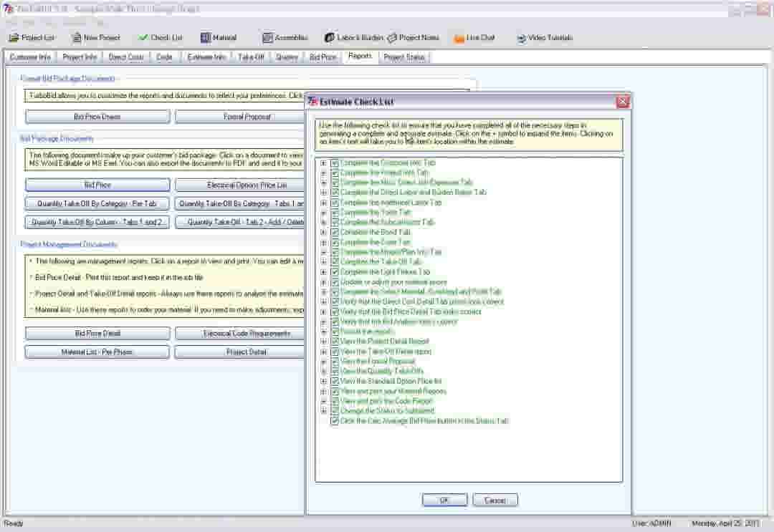Open the Project Notes icon

[392, 37]
